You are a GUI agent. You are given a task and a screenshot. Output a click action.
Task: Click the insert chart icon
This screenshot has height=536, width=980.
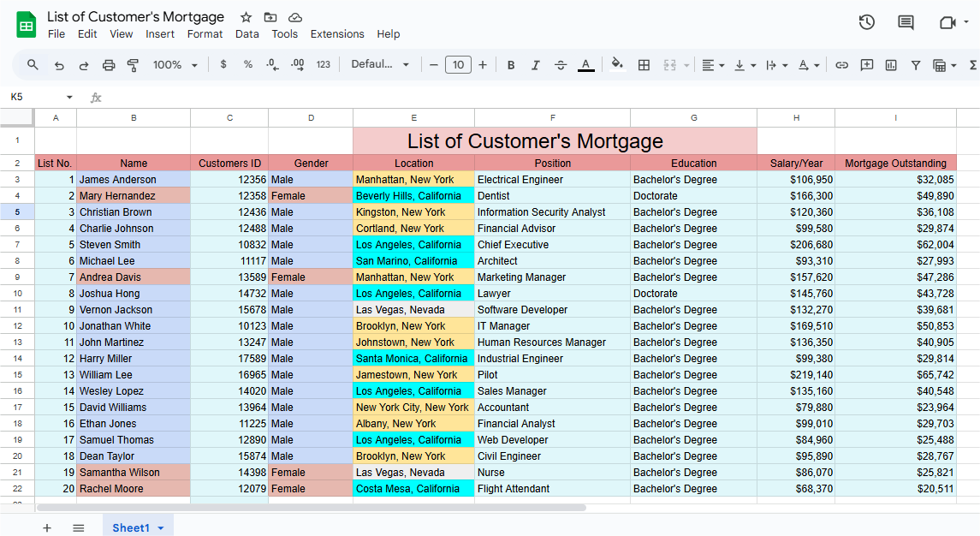[x=891, y=65]
